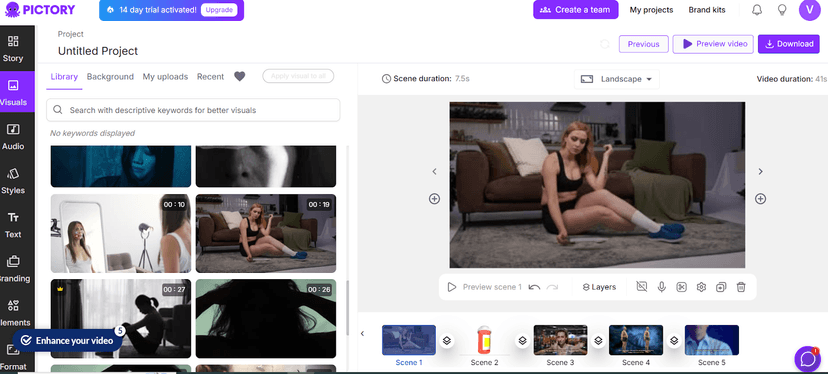Play Preview scene 1
This screenshot has width=828, height=374.
tap(484, 287)
